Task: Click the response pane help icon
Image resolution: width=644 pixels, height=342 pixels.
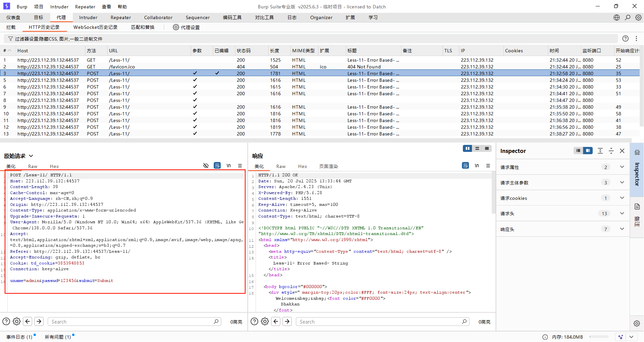Action: (x=254, y=322)
